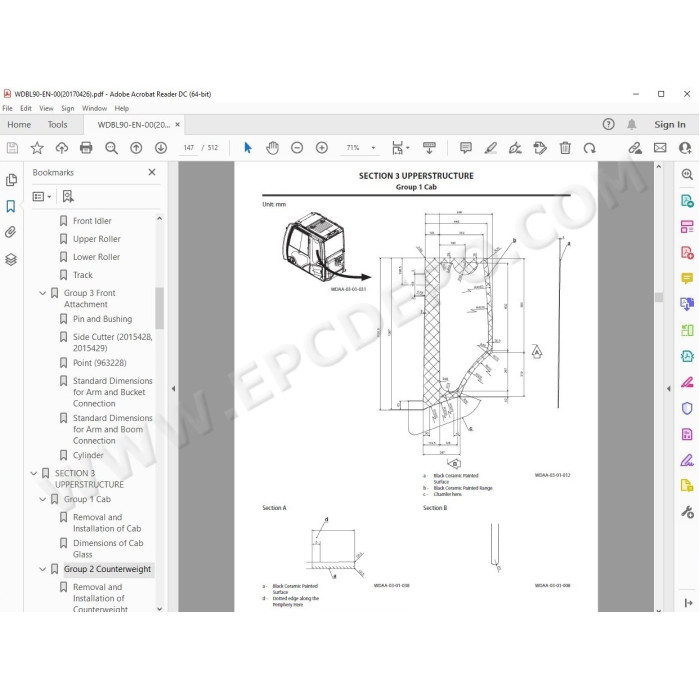The width and height of the screenshot is (700, 700).
Task: Open the Cylinder bookmark
Action: (x=88, y=455)
